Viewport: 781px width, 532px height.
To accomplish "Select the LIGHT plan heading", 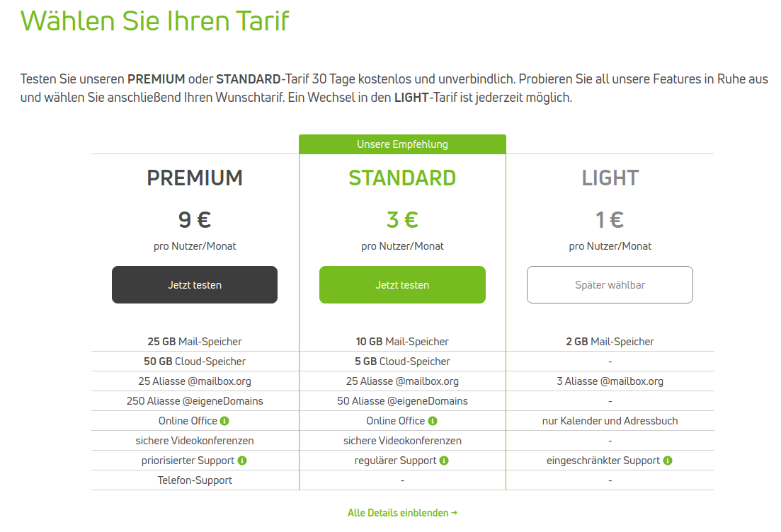I will pos(610,178).
